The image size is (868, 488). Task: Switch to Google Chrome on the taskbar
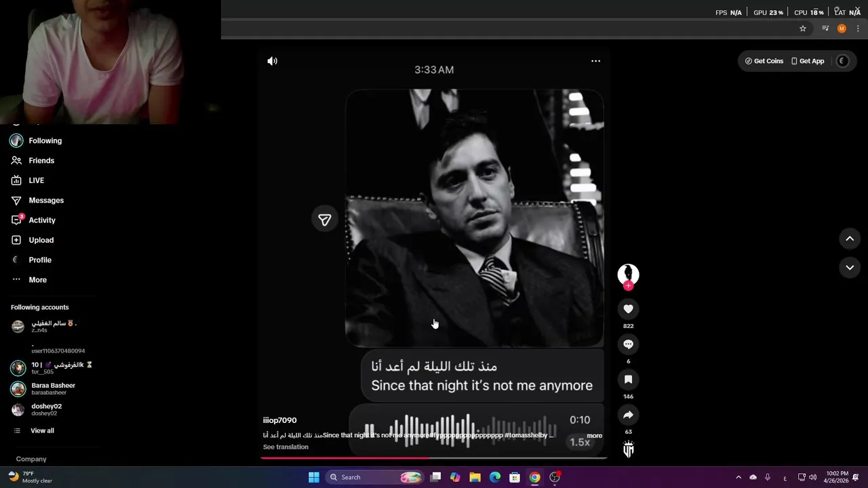[534, 477]
